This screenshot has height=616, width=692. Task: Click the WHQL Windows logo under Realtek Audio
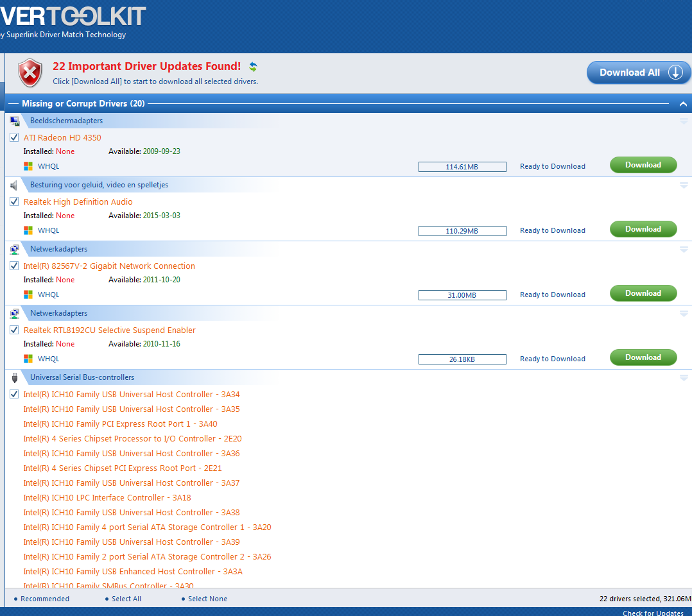click(28, 230)
